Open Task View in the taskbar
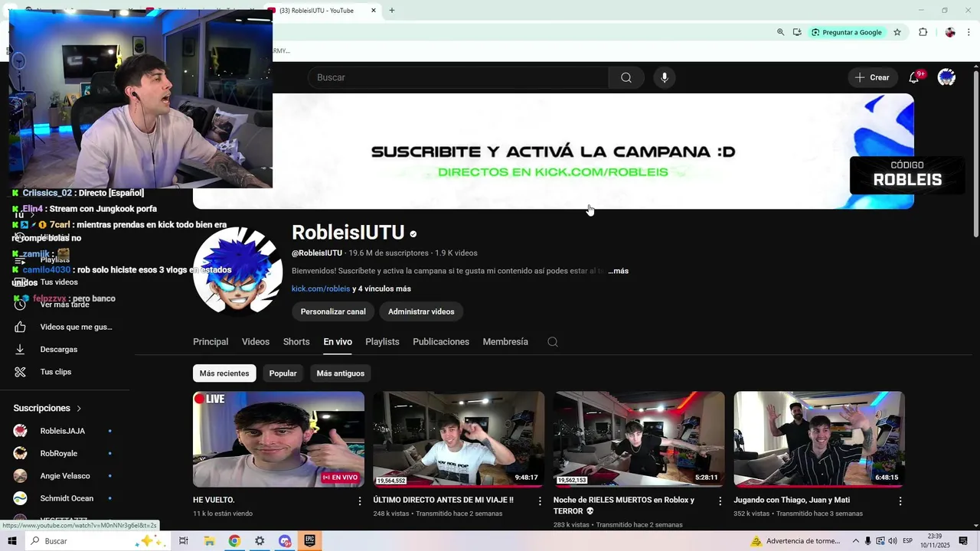Image resolution: width=980 pixels, height=551 pixels. 184,541
